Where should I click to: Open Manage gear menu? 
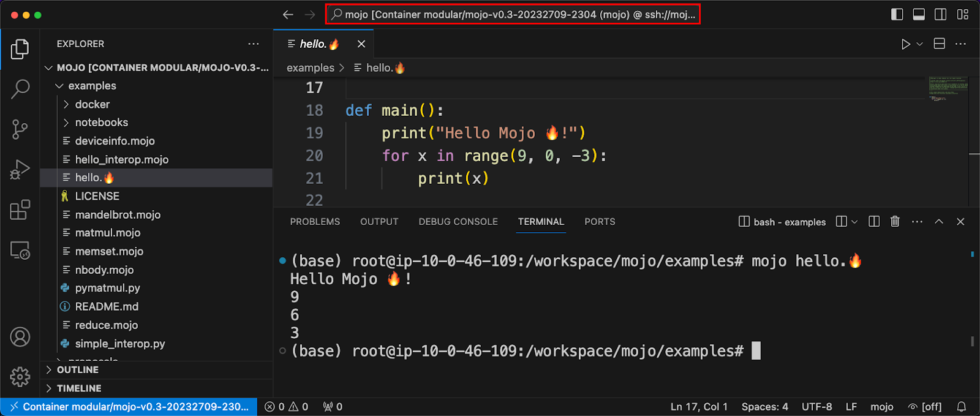(20, 377)
